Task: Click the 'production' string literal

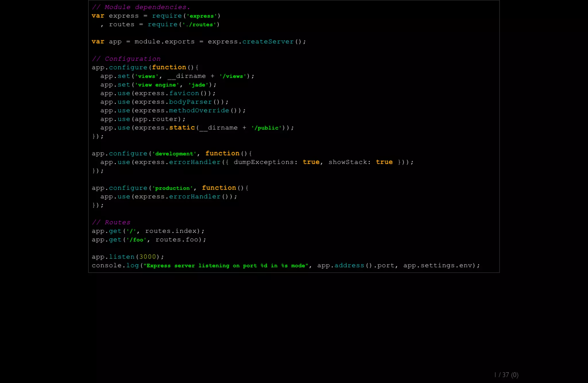Action: (172, 188)
